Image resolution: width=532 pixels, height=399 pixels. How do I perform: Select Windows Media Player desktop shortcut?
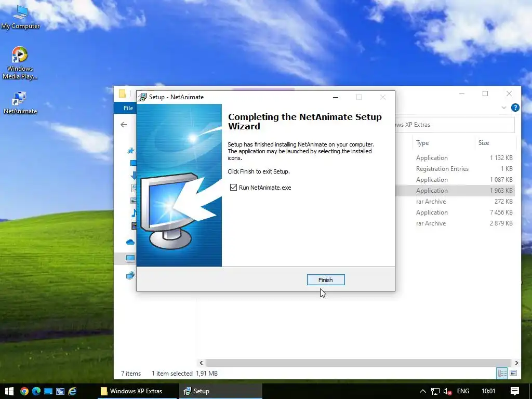tap(20, 63)
